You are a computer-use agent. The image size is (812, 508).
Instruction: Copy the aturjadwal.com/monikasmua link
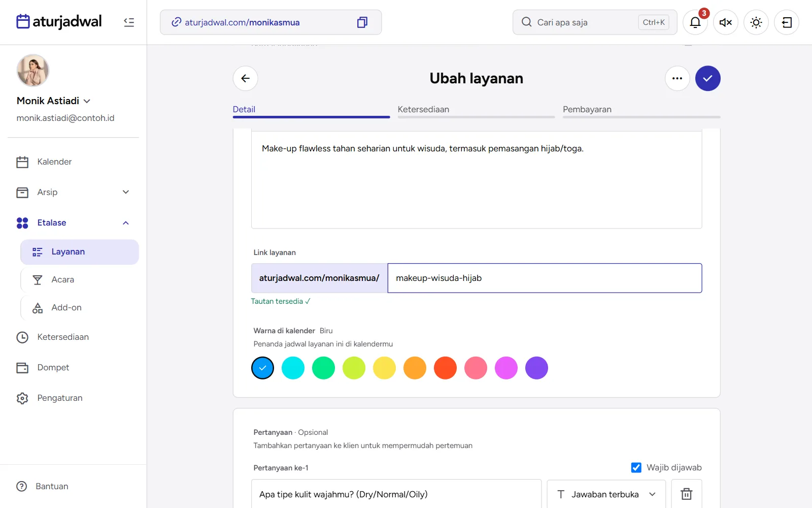[362, 22]
